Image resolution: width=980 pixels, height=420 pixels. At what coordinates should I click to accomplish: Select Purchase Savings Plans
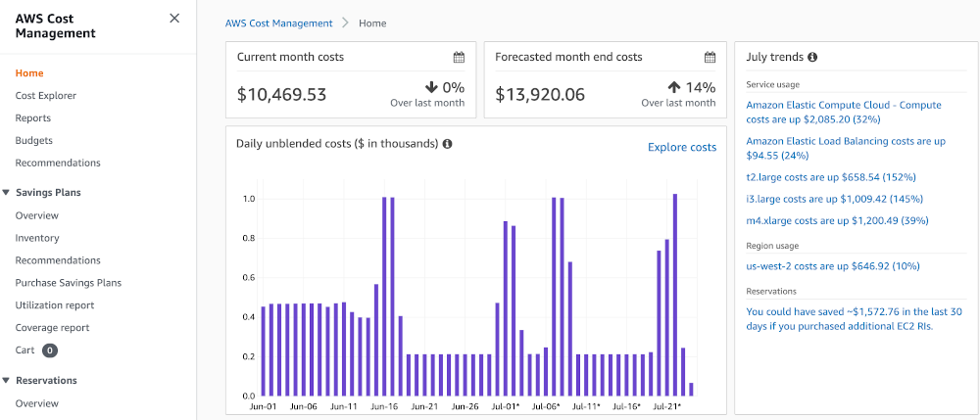(69, 283)
